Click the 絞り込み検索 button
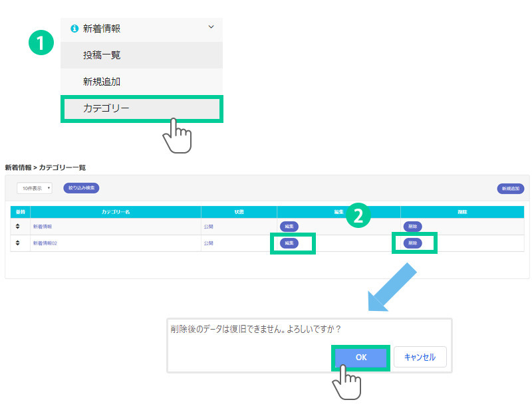Screen dimensions: 532x414 [81, 188]
